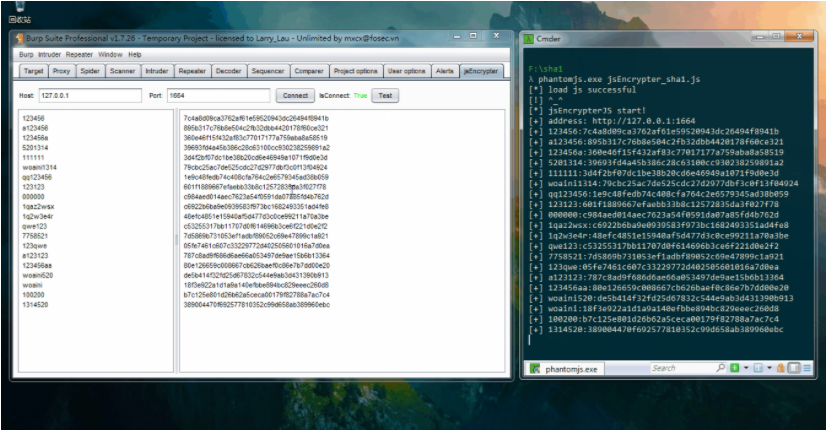Click the Cmder title bar lambda icon
The width and height of the screenshot is (826, 430).
tap(529, 39)
